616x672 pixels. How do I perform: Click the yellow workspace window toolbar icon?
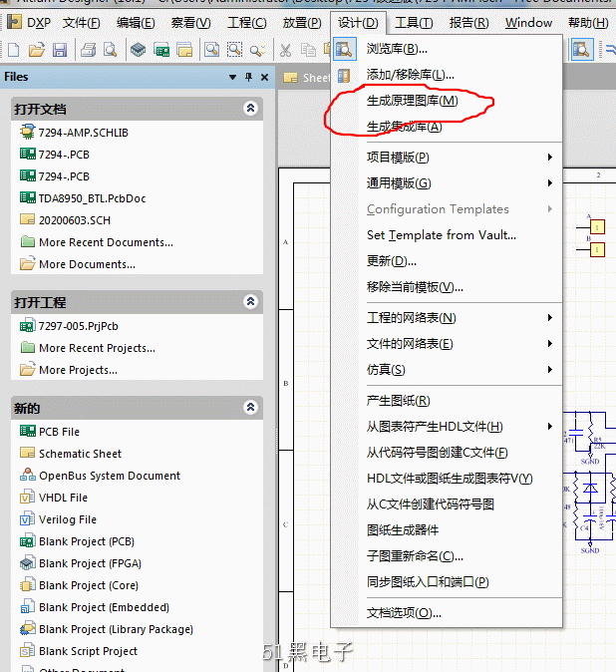pyautogui.click(x=184, y=50)
